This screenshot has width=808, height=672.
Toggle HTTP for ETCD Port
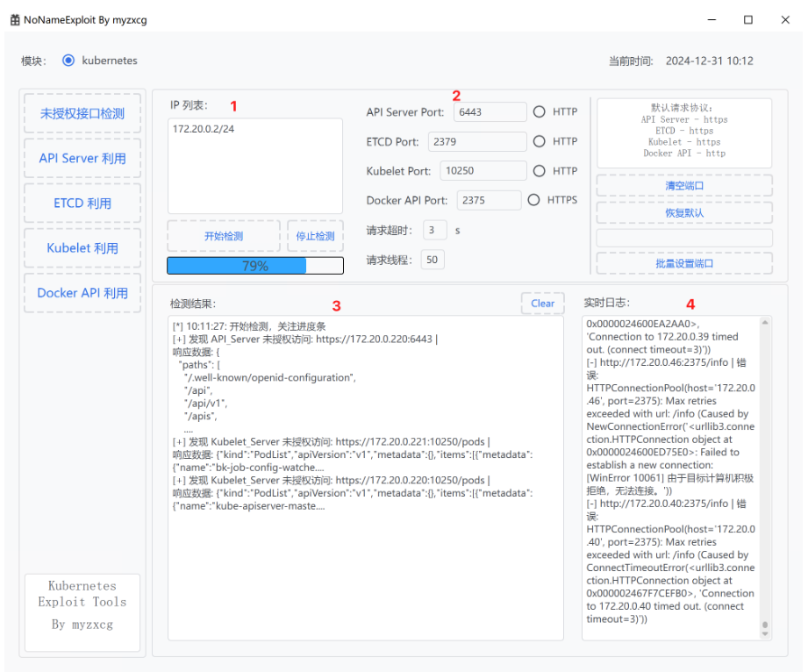point(539,141)
